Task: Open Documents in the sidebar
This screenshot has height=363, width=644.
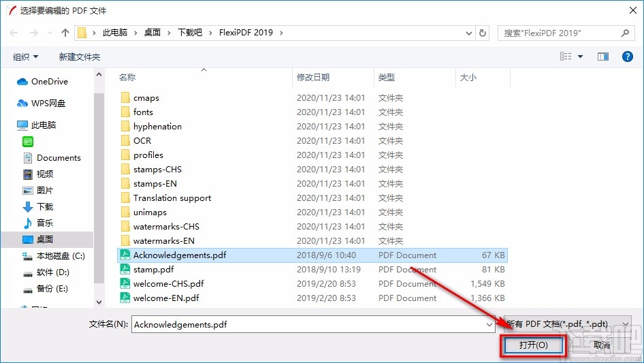Action: coord(52,158)
